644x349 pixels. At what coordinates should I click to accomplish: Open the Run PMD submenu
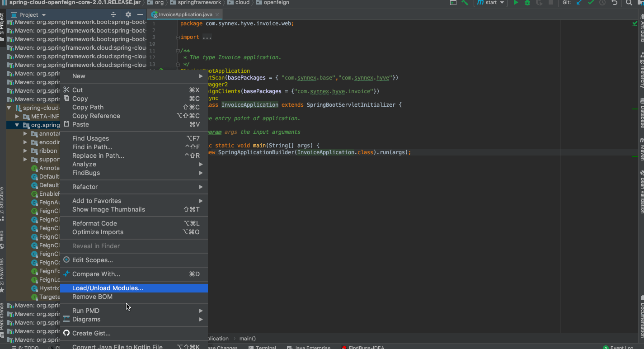[x=134, y=311]
